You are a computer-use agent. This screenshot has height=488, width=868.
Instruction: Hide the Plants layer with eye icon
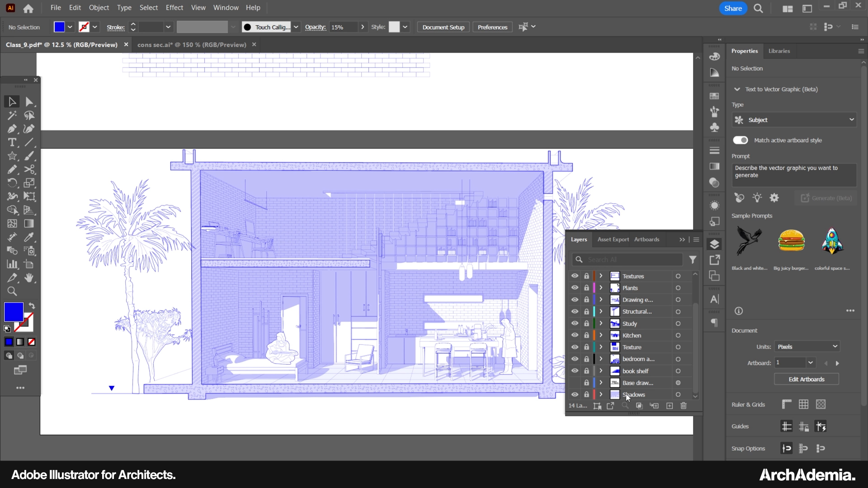(x=575, y=288)
